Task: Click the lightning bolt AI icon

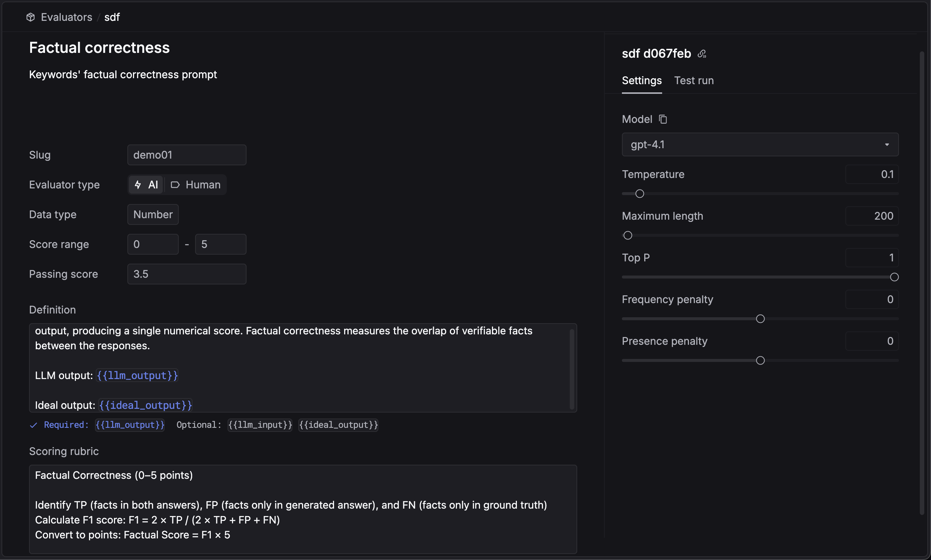Action: pyautogui.click(x=138, y=185)
